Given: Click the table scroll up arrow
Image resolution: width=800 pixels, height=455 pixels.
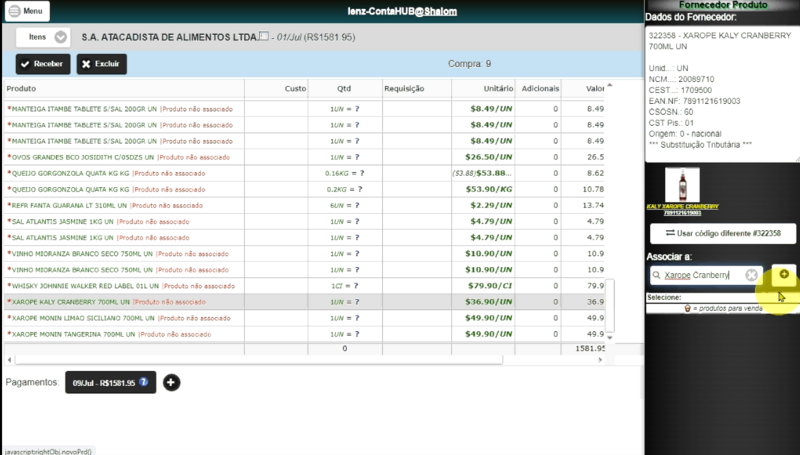Looking at the screenshot, I should pos(609,85).
